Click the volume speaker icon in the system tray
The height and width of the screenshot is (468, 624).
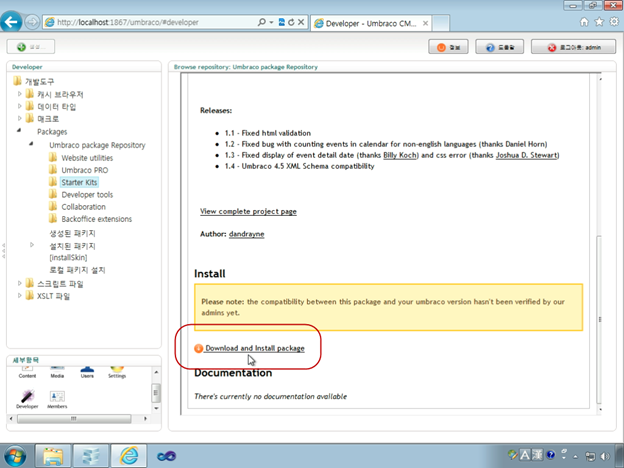[605, 456]
